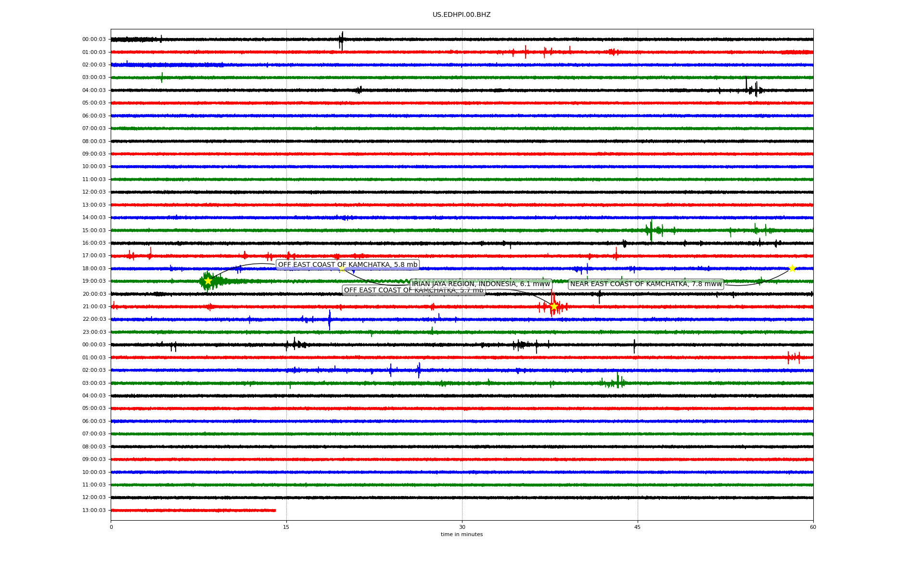The image size is (924, 578).
Task: Click the 60 tick on the time axis
Action: click(813, 527)
